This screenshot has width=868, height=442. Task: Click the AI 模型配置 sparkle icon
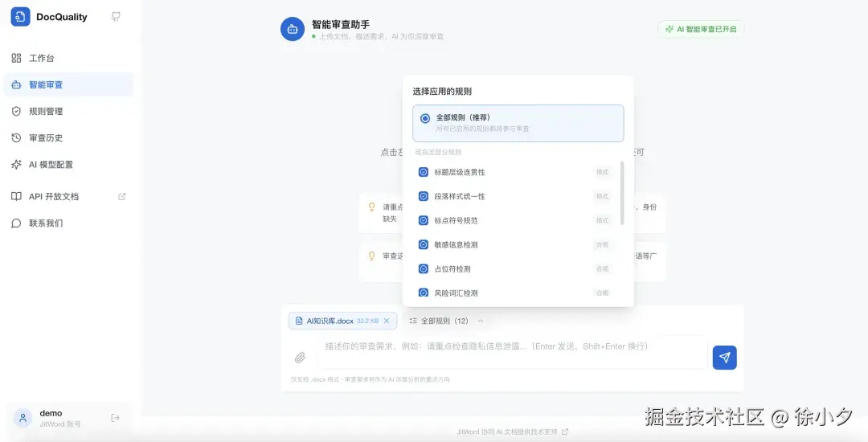click(x=17, y=164)
